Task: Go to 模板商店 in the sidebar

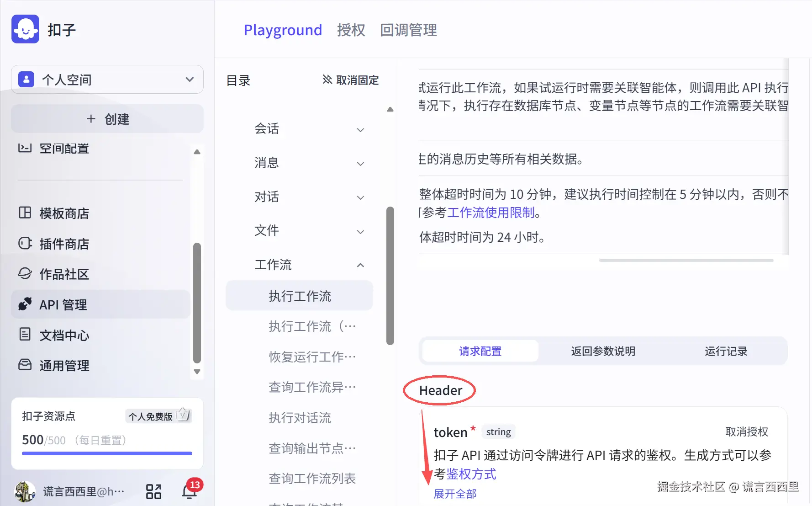Action: 100,213
